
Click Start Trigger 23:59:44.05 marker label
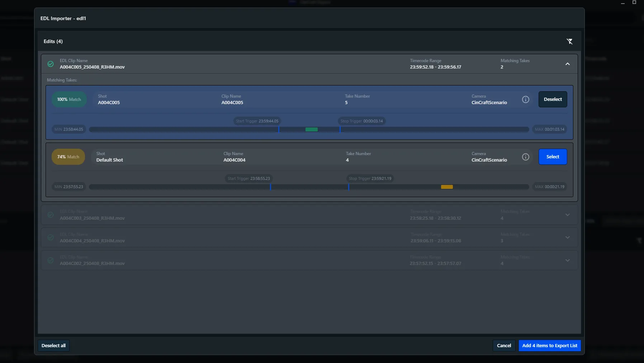257,121
